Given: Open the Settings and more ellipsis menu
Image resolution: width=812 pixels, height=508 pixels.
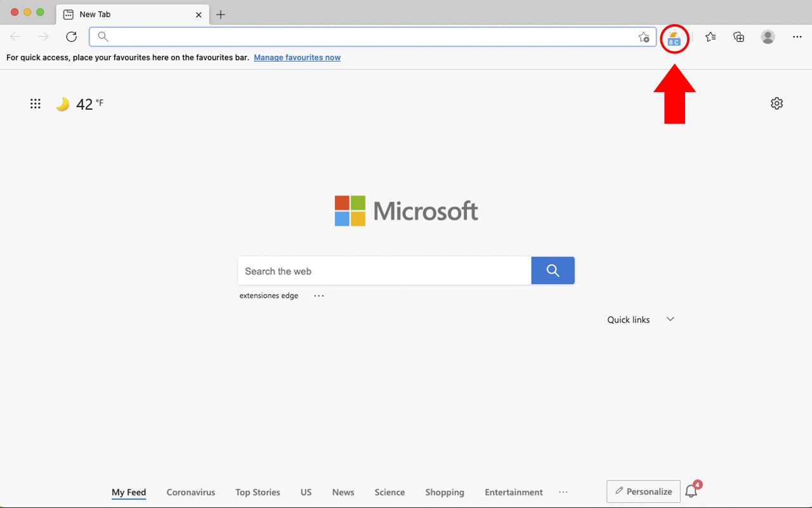Looking at the screenshot, I should click(x=797, y=37).
